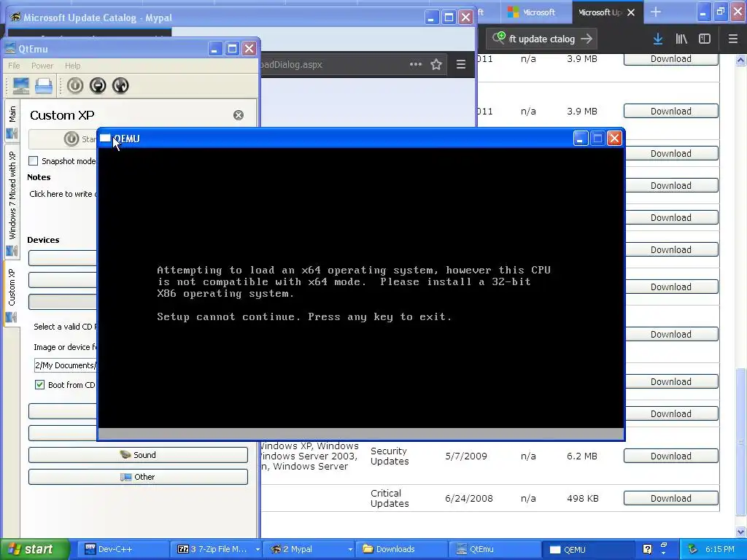Minimize the QEMU window

pyautogui.click(x=580, y=139)
